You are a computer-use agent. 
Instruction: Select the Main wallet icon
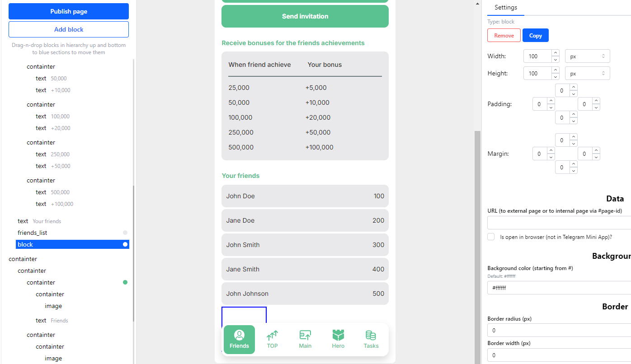pos(305,335)
